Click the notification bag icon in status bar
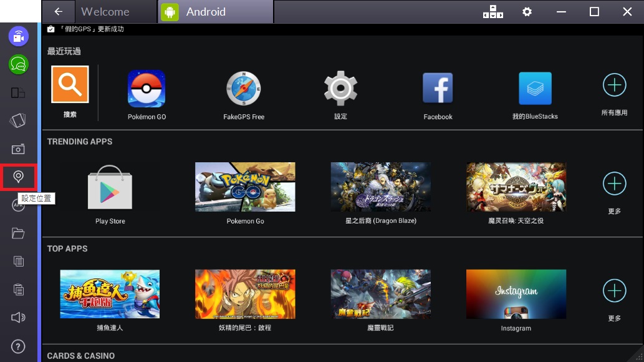The image size is (644, 362). 51,29
